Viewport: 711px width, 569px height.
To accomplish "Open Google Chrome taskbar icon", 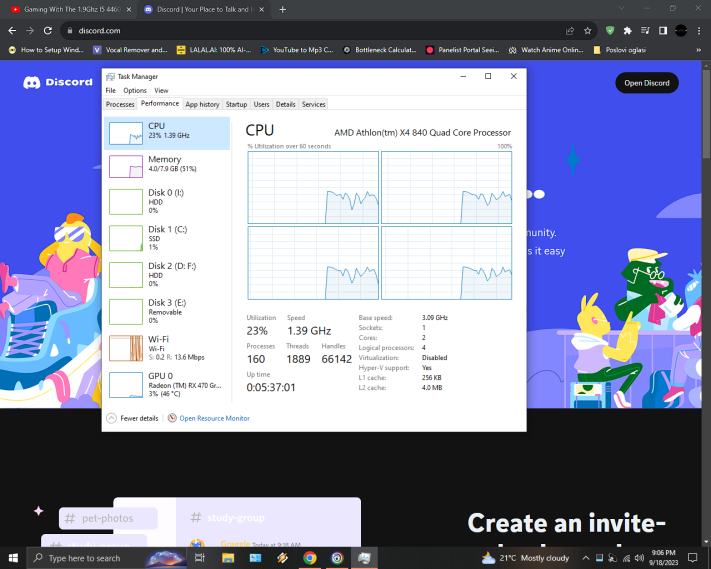I will pyautogui.click(x=310, y=558).
